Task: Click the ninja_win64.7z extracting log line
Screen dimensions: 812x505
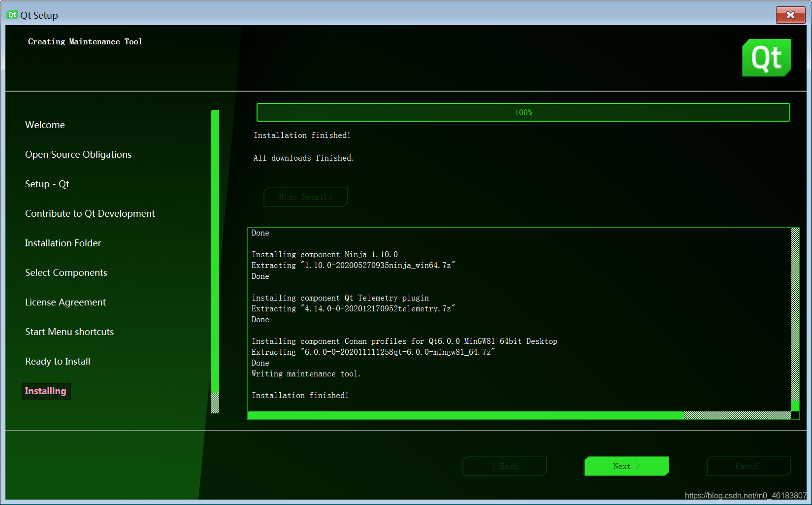Action: (x=353, y=265)
